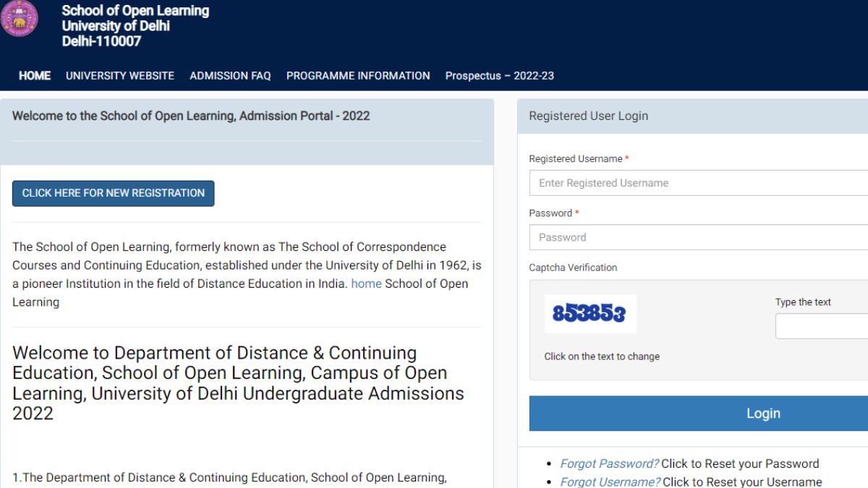Viewport: 868px width, 488px height.
Task: Refresh the captcha image showing 853853
Action: tap(590, 314)
